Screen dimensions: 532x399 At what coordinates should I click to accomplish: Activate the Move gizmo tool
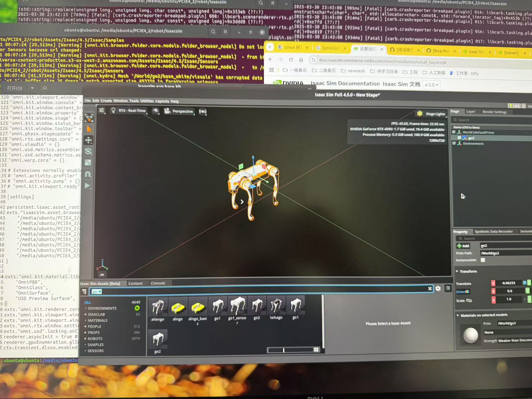[x=89, y=140]
